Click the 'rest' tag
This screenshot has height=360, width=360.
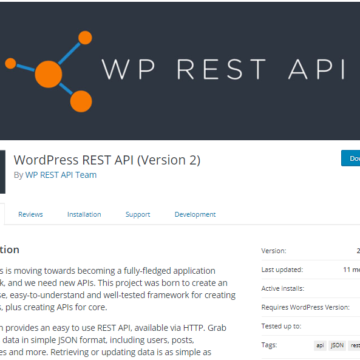coord(354,346)
